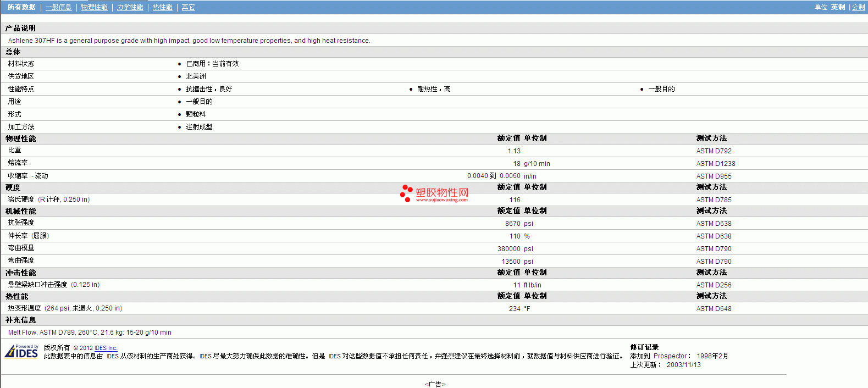Click the 总体 section header
This screenshot has width=868, height=388.
(x=13, y=52)
